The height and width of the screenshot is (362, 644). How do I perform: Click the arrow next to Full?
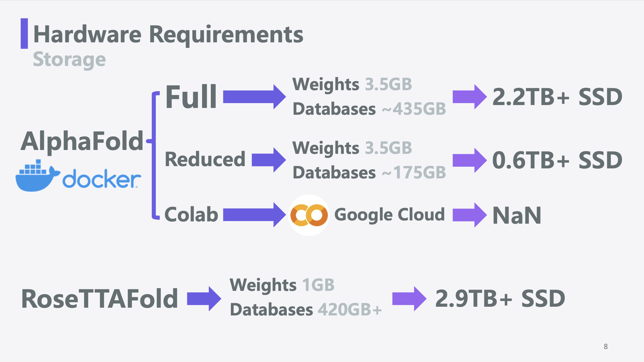(254, 97)
